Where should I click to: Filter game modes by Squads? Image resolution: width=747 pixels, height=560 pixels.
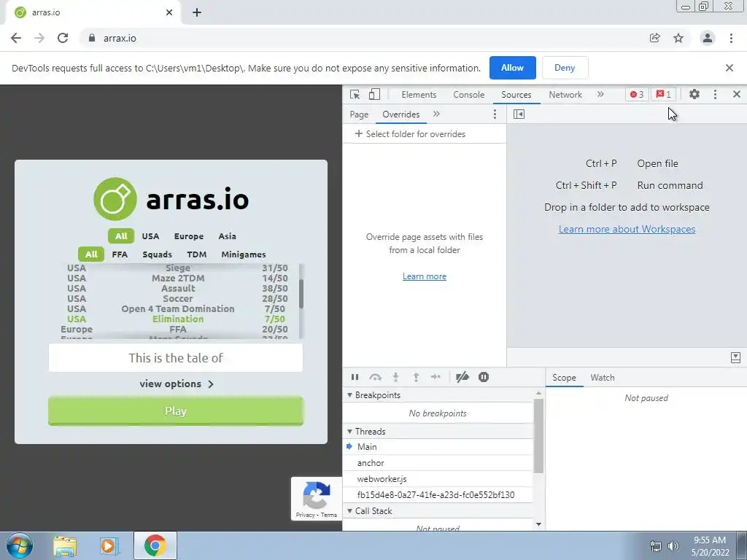point(158,254)
